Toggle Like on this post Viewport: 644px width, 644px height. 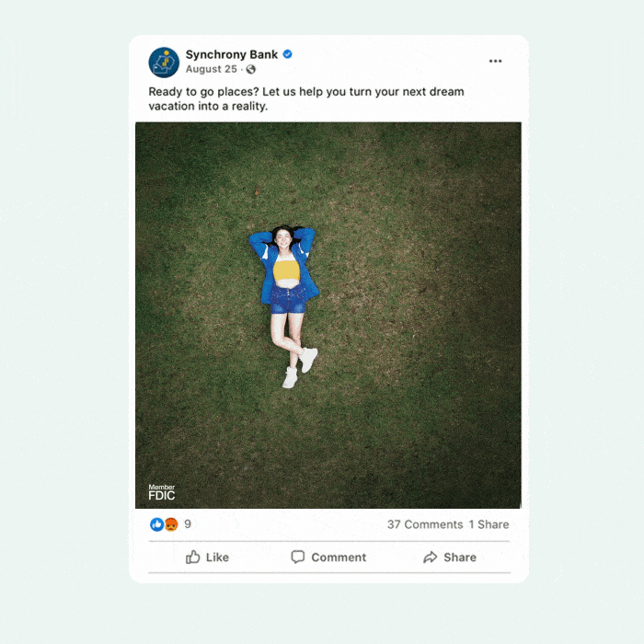207,557
